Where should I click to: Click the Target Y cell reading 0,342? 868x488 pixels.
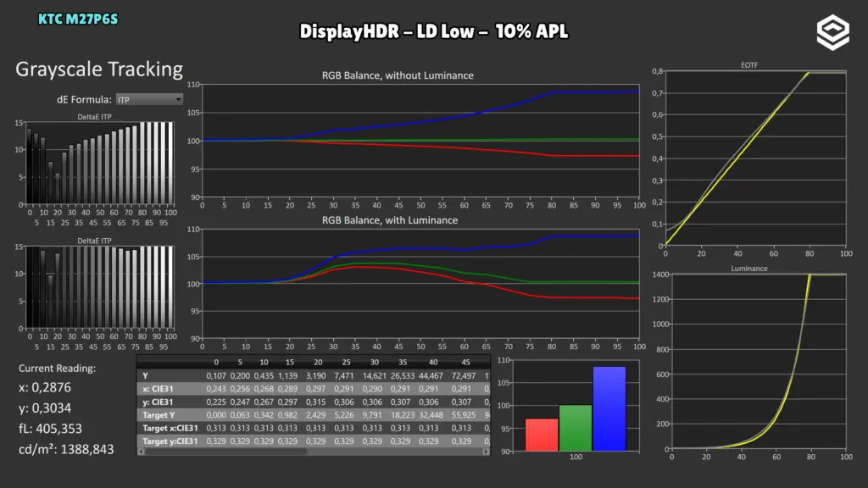pos(264,415)
